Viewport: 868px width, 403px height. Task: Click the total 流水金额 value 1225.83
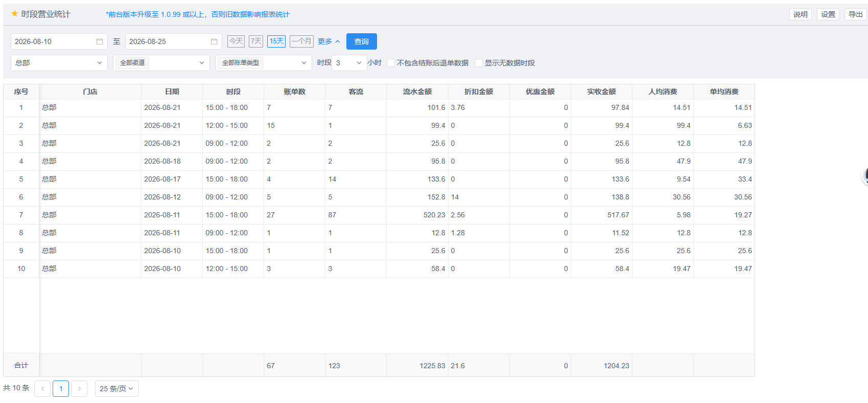[x=432, y=366]
